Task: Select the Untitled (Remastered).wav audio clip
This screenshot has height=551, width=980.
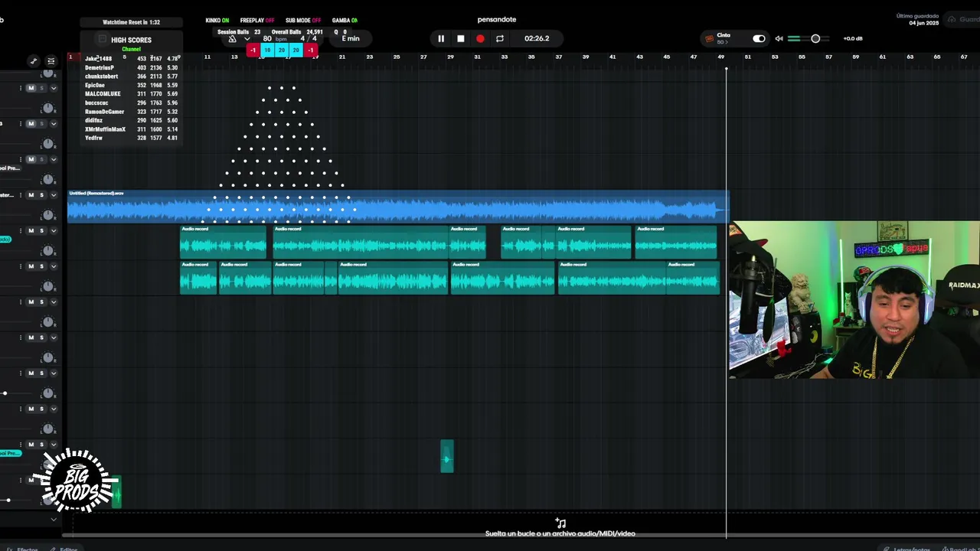Action: tap(398, 207)
